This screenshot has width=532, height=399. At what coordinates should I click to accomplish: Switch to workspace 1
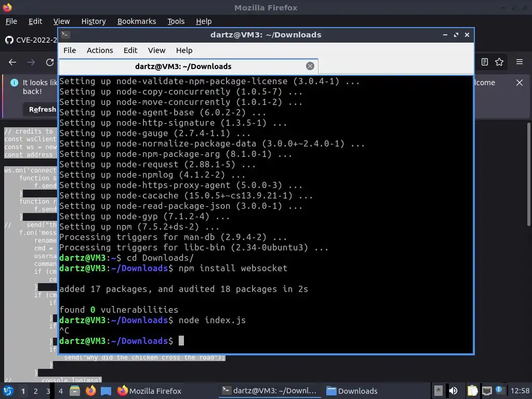[x=23, y=391]
